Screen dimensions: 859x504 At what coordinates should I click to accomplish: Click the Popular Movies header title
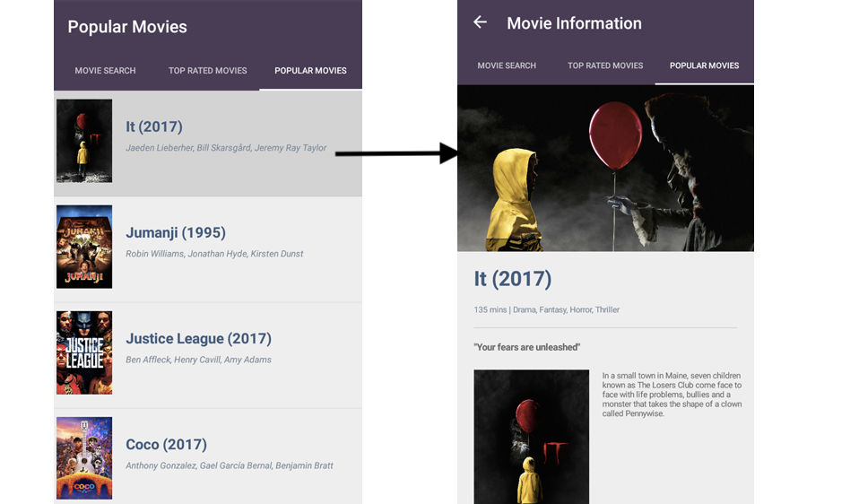[127, 27]
